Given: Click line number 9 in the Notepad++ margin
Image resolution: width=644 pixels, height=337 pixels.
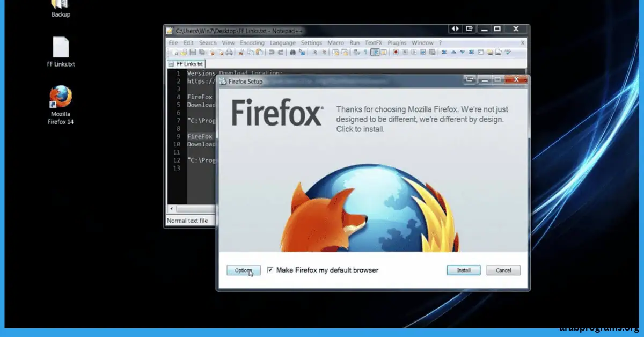Looking at the screenshot, I should [178, 136].
